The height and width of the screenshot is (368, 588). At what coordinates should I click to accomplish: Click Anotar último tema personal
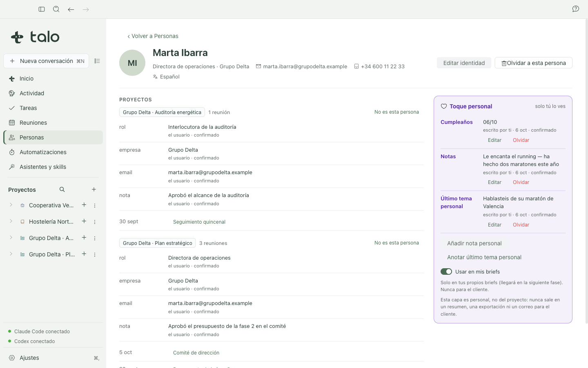tap(484, 257)
